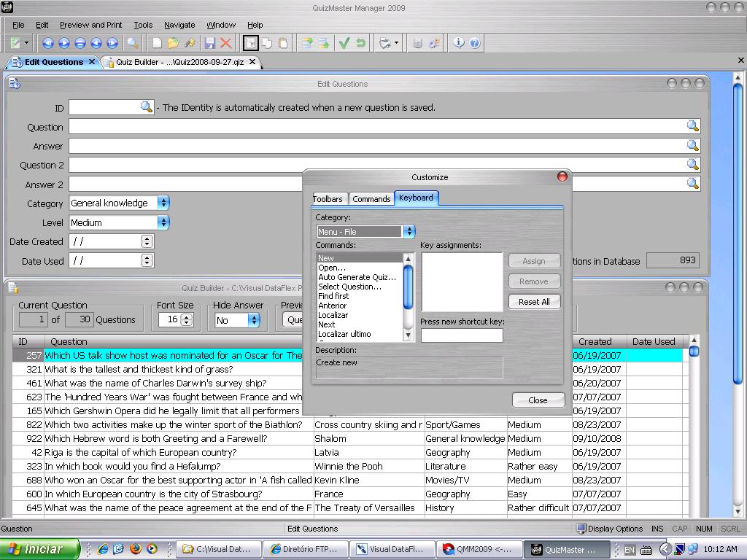This screenshot has height=560, width=747.
Task: Click the lookup magnifier on the Question row
Action: (x=693, y=125)
